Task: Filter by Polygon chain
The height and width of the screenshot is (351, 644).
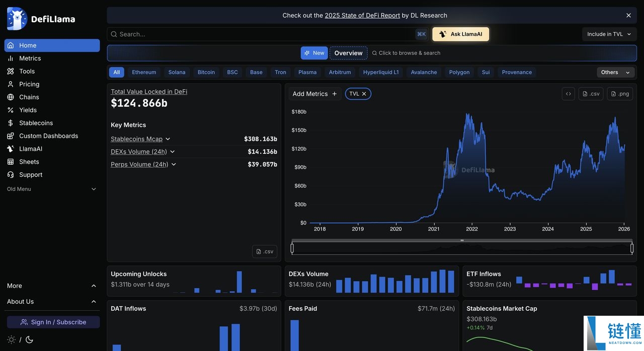Action: pos(459,73)
